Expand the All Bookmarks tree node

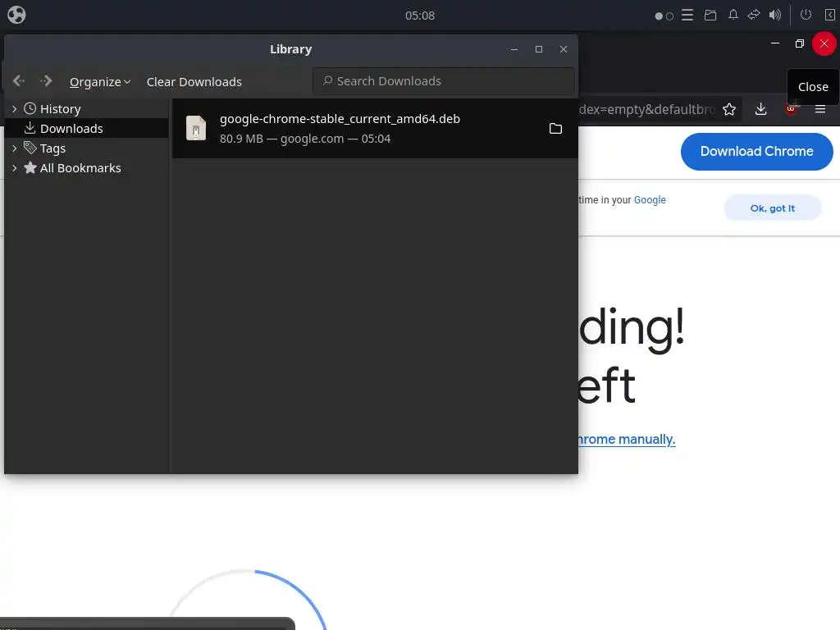[x=15, y=168]
